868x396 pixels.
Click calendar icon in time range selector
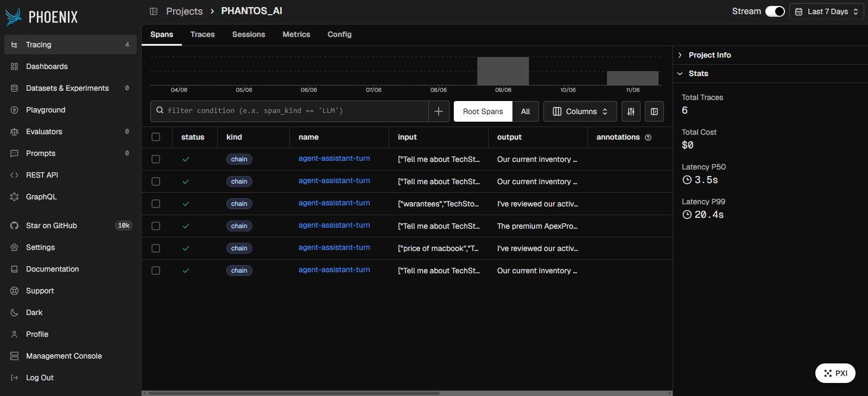point(799,11)
